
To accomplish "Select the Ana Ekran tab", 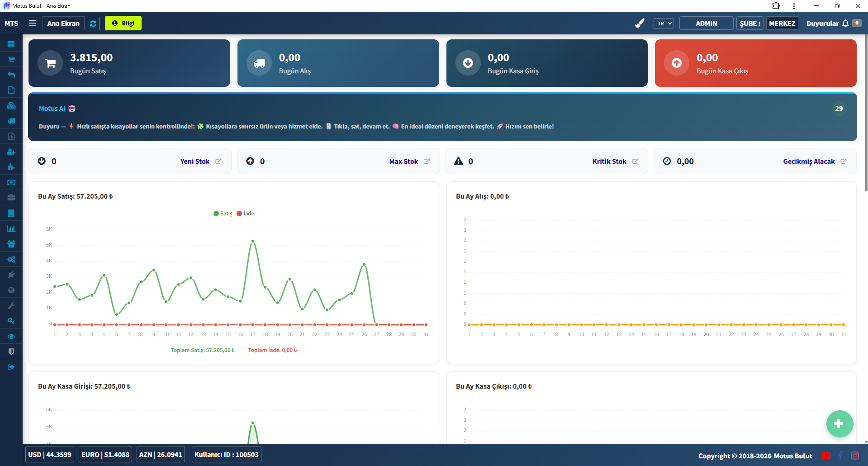I will [x=63, y=24].
